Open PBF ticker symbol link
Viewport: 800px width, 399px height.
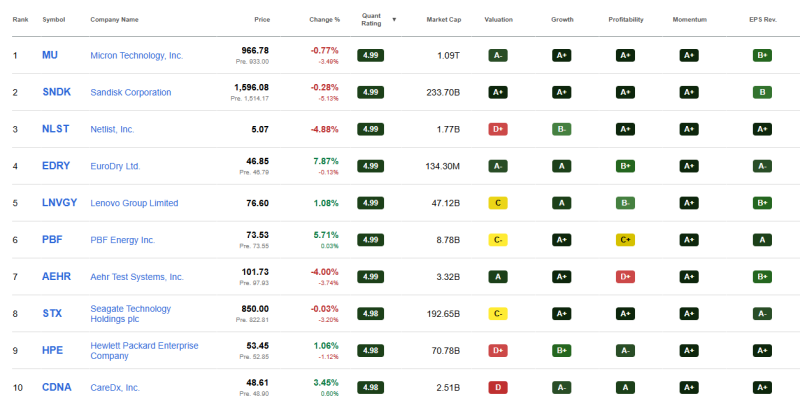click(52, 240)
